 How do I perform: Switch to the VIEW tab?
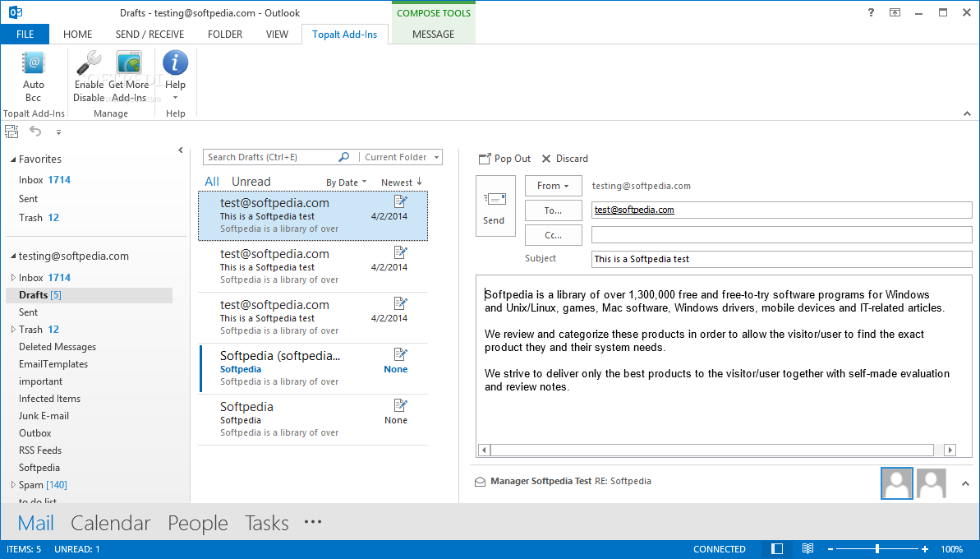277,35
